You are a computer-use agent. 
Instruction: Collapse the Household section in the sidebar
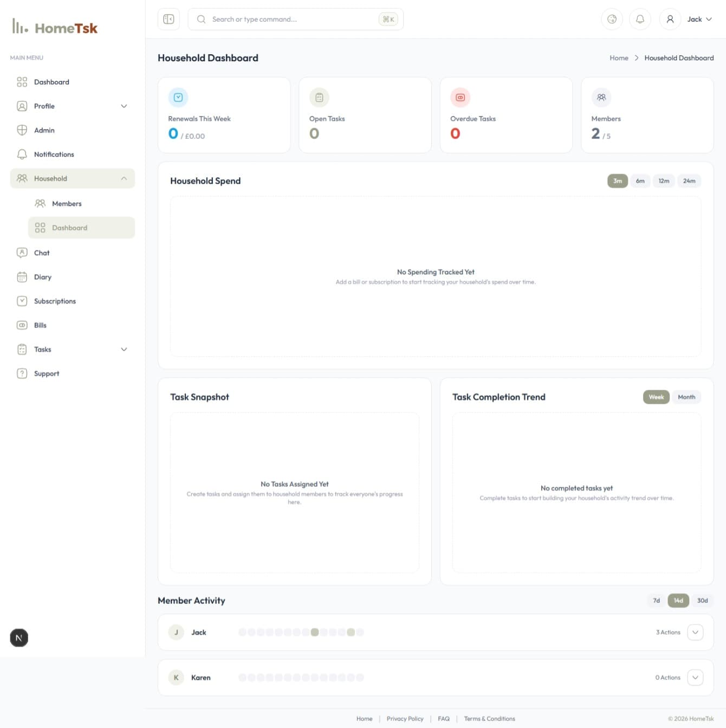point(124,178)
